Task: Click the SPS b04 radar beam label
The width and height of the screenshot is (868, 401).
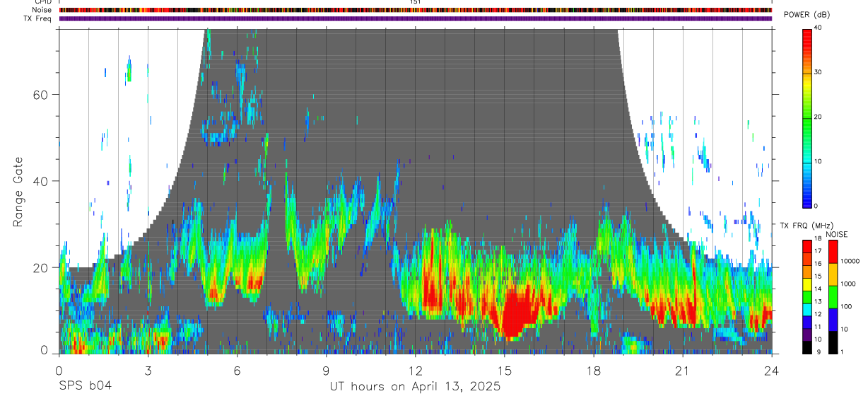Action: pos(84,387)
